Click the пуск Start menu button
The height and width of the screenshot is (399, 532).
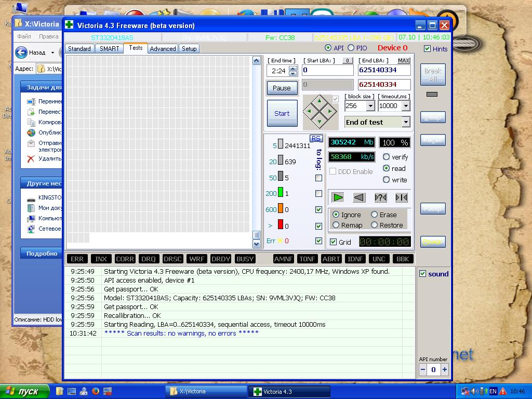click(25, 392)
